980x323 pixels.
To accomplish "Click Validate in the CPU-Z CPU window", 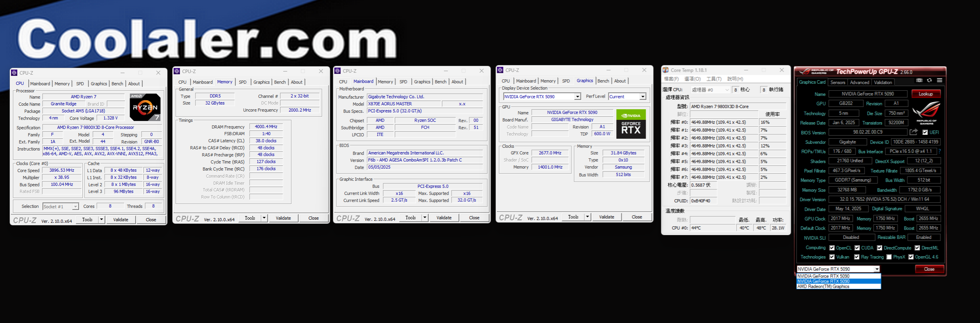I will click(121, 220).
